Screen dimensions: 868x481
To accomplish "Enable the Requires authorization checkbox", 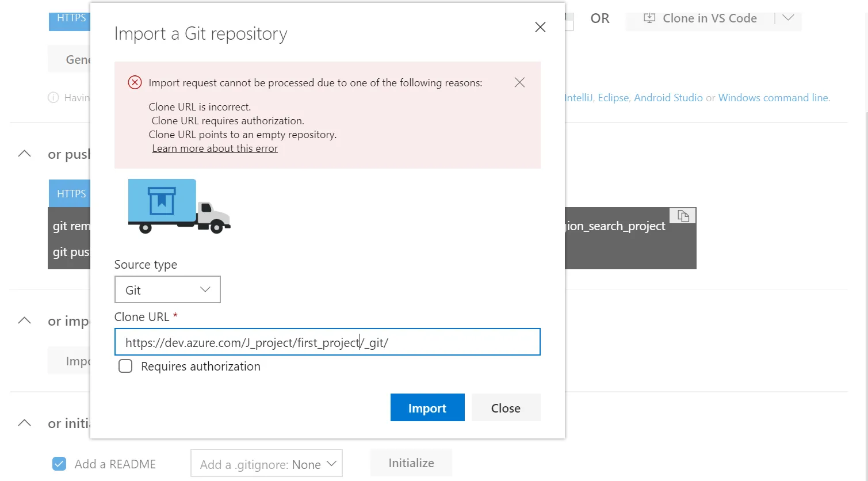I will pyautogui.click(x=125, y=367).
